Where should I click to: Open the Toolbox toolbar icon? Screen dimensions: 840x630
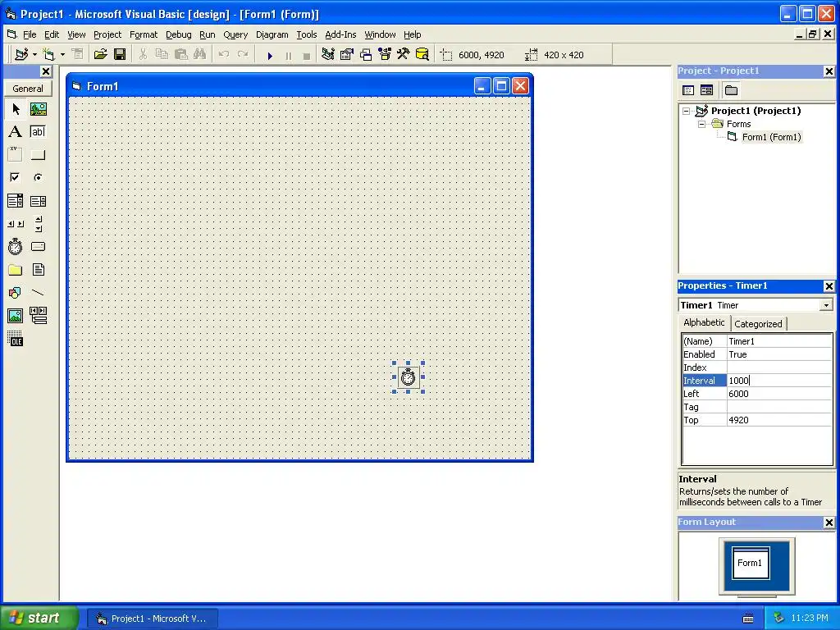coord(404,55)
